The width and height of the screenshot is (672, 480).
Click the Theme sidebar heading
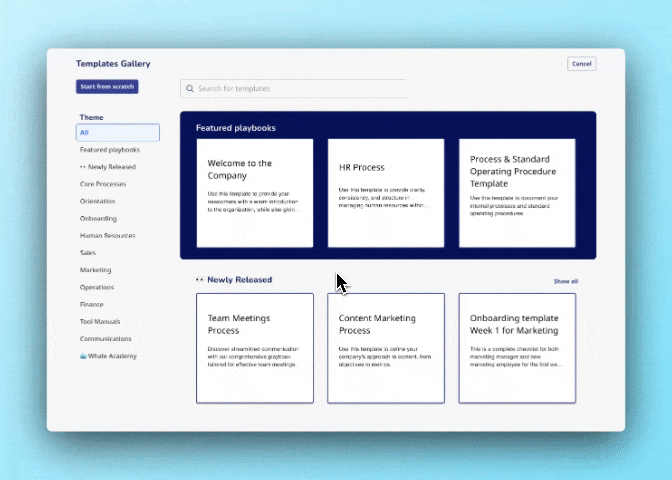click(91, 117)
